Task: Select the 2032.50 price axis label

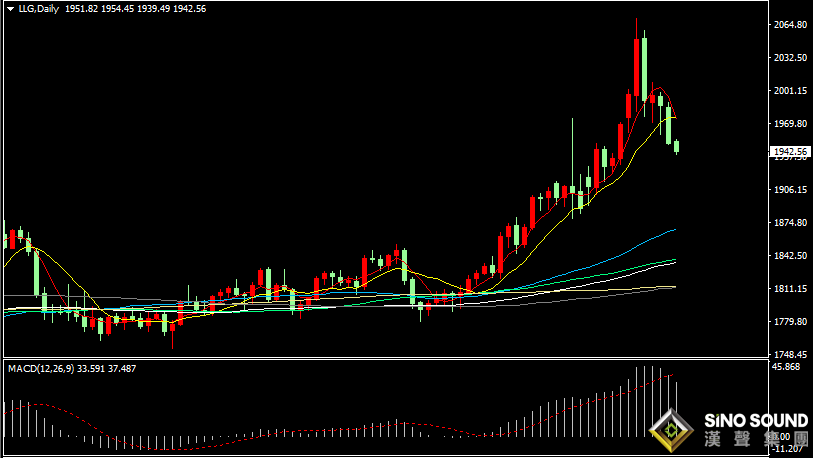Action: [790, 58]
